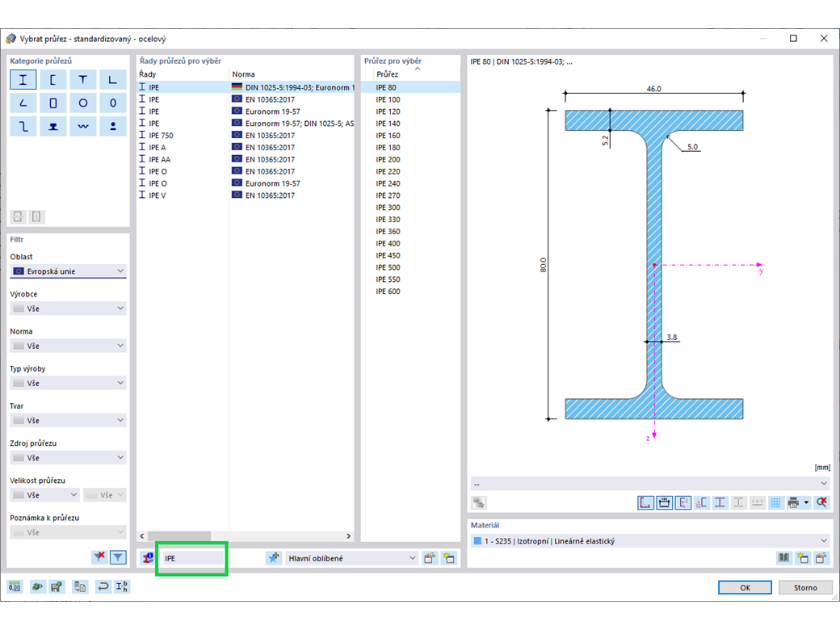Open the Výrobce dropdown
Image resolution: width=840 pixels, height=630 pixels.
(68, 309)
